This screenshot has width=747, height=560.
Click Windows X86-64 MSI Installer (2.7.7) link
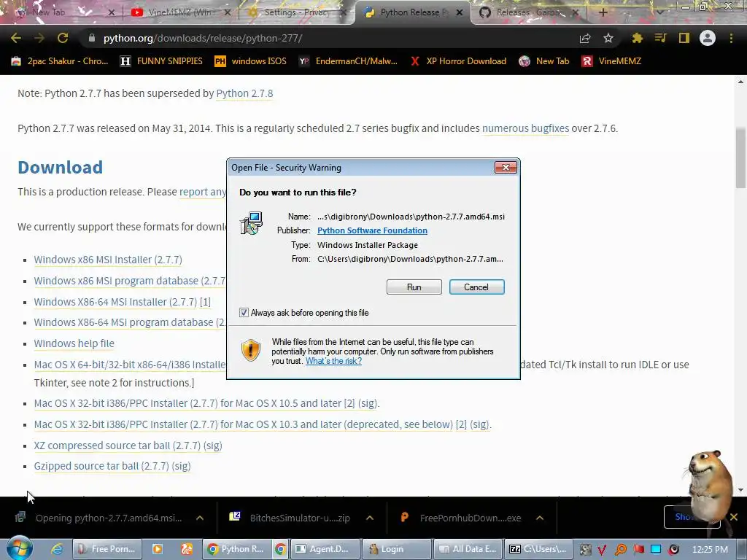pyautogui.click(x=115, y=302)
